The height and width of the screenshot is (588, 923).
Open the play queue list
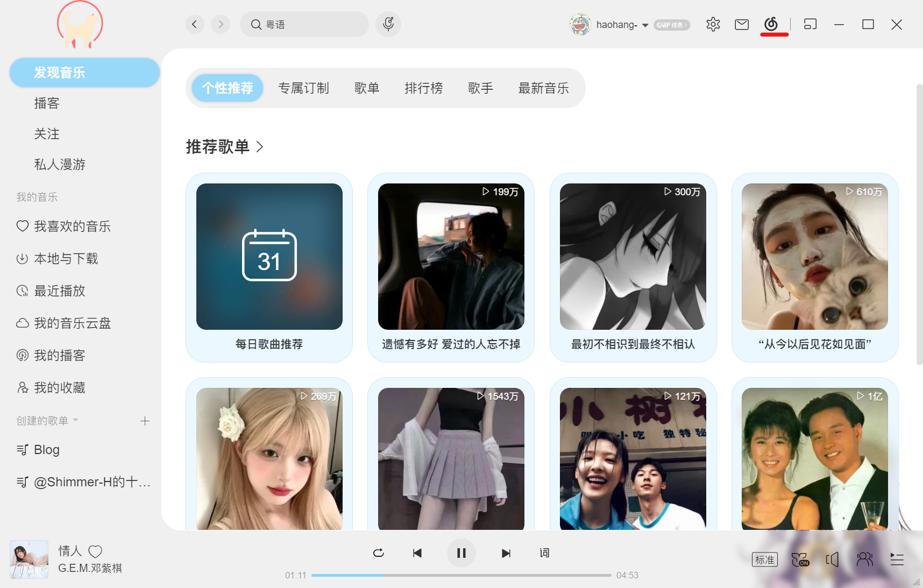(897, 559)
